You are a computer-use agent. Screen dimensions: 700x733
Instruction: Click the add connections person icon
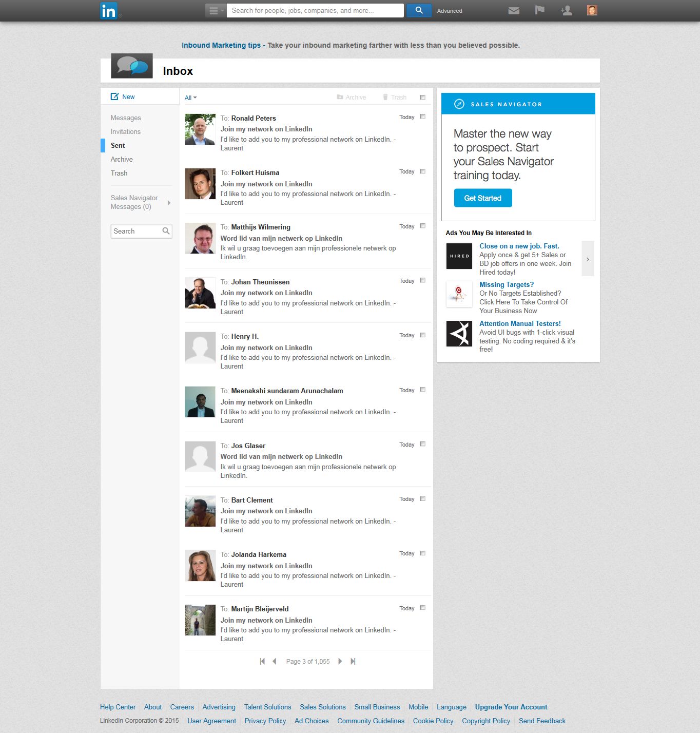pos(566,10)
